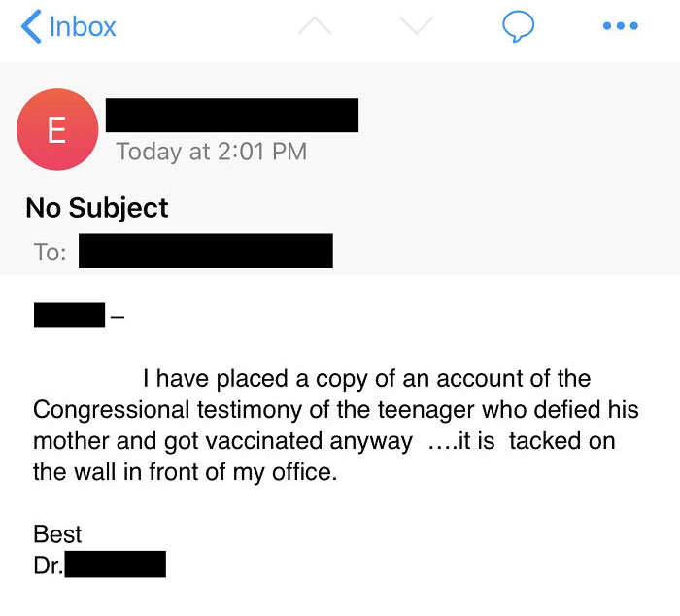680x616 pixels.
Task: Tap the sender avatar with letter E
Action: (x=57, y=130)
